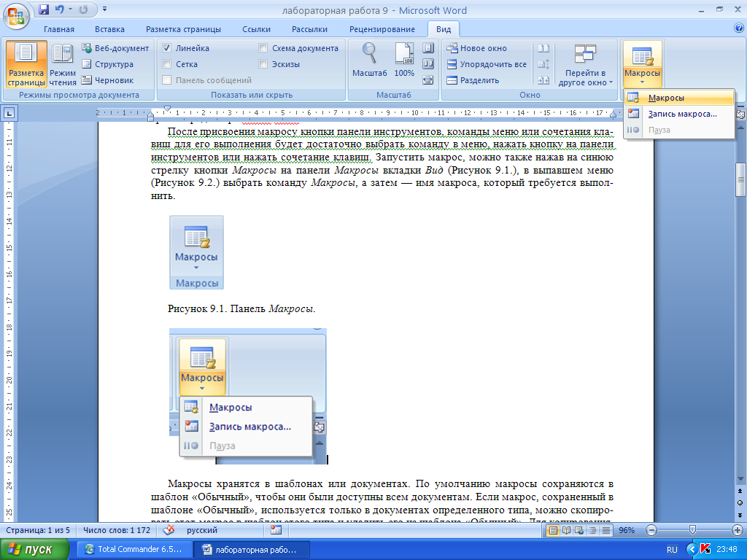The width and height of the screenshot is (747, 560).
Task: Click the Макросы ribbon dropdown button
Action: coord(642,64)
